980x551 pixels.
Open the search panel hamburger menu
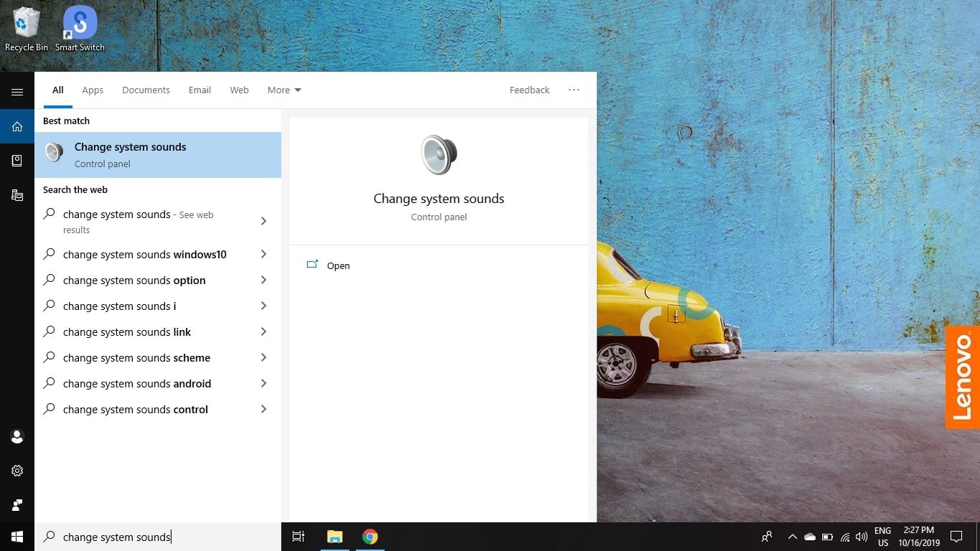[x=17, y=92]
